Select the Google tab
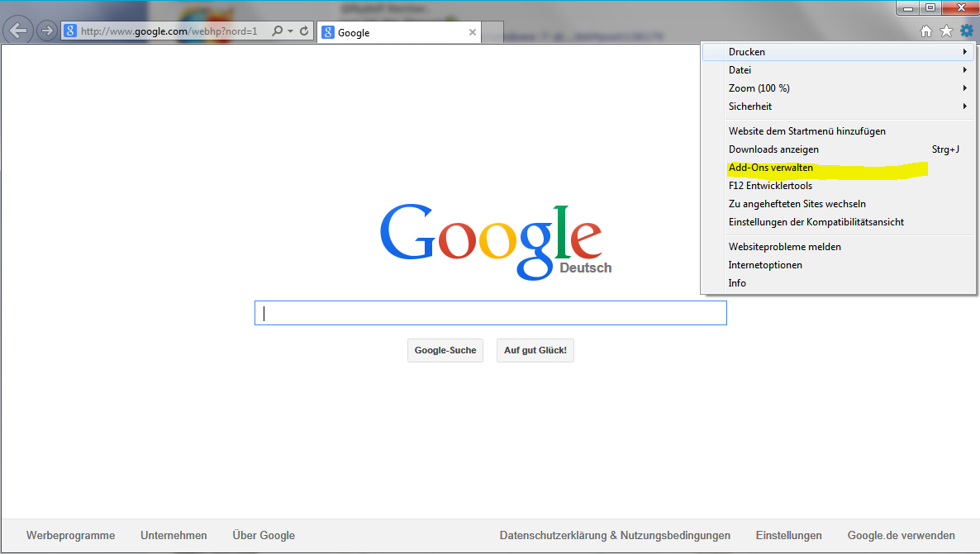The width and height of the screenshot is (980, 554). tap(399, 32)
